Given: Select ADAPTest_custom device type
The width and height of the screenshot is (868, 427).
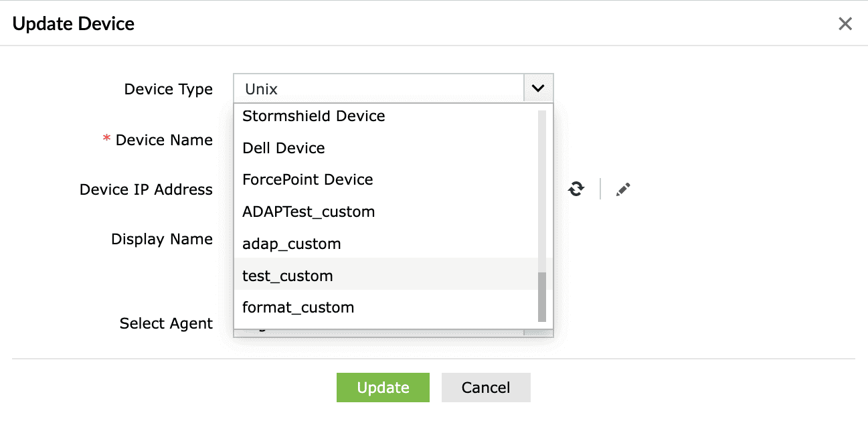Looking at the screenshot, I should pos(309,211).
